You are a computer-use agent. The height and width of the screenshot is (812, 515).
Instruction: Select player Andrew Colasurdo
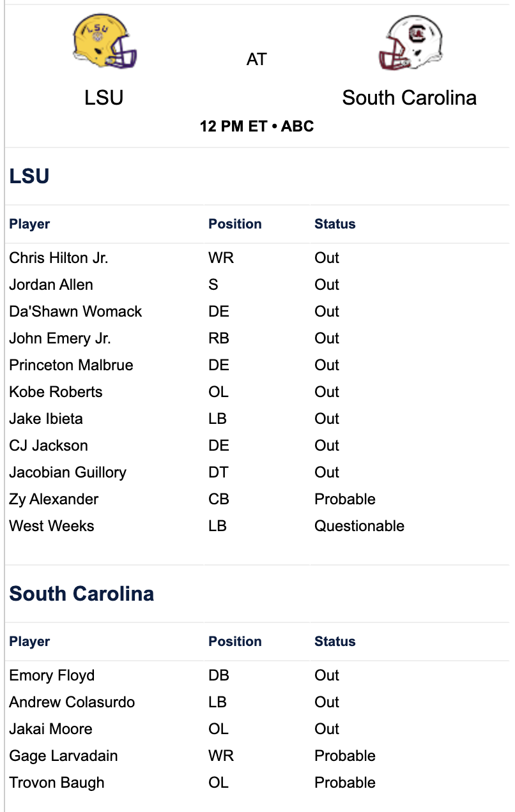[x=72, y=702]
